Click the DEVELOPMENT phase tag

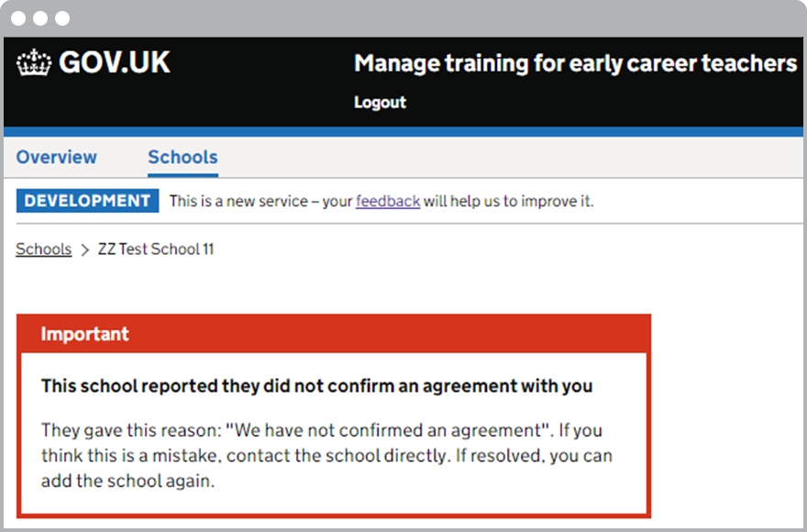pyautogui.click(x=87, y=201)
